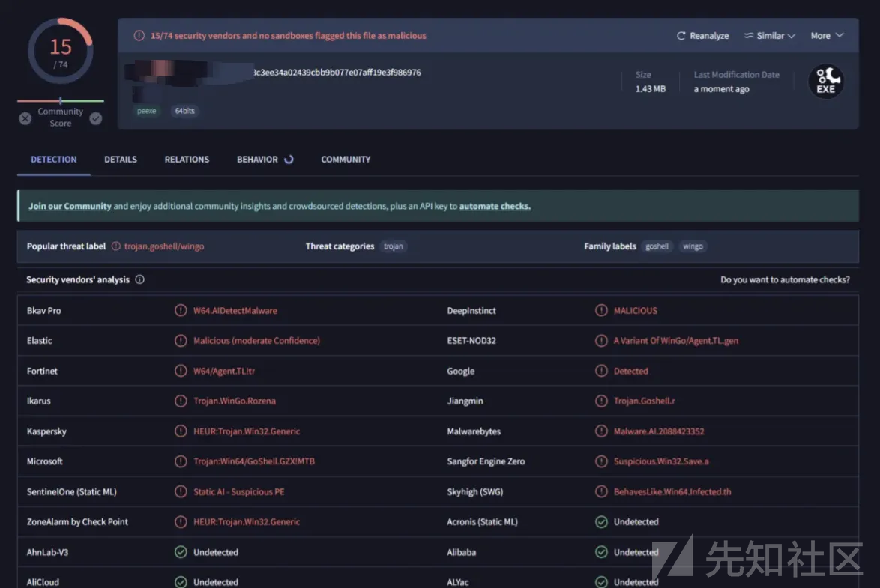Click Trojan.Goshell.r detection text
Screen dimensions: 880x588
645,401
